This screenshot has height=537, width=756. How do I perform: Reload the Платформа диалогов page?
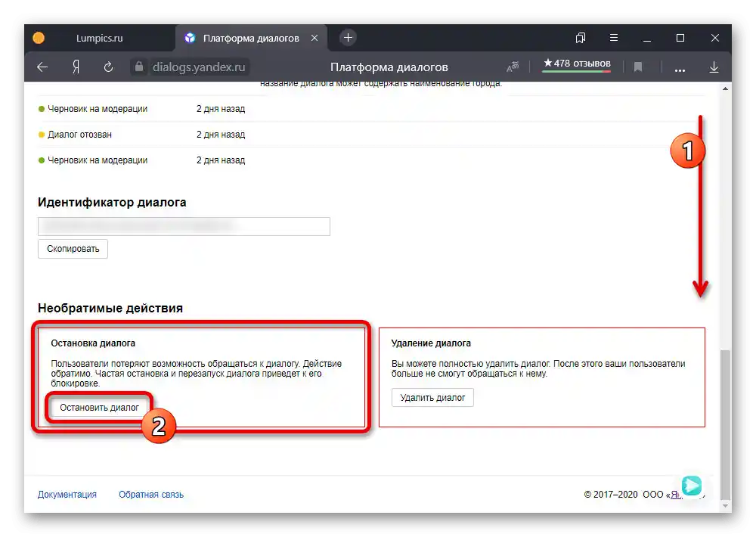click(x=107, y=67)
